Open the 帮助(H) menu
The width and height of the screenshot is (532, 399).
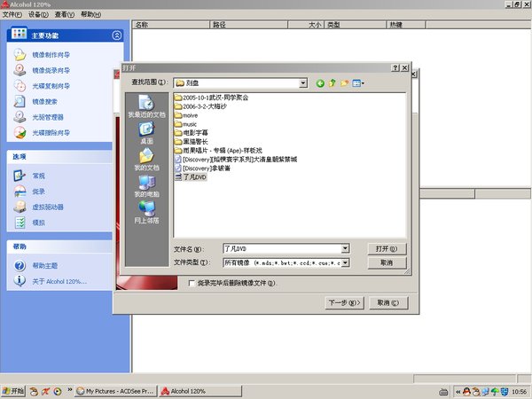coord(90,14)
